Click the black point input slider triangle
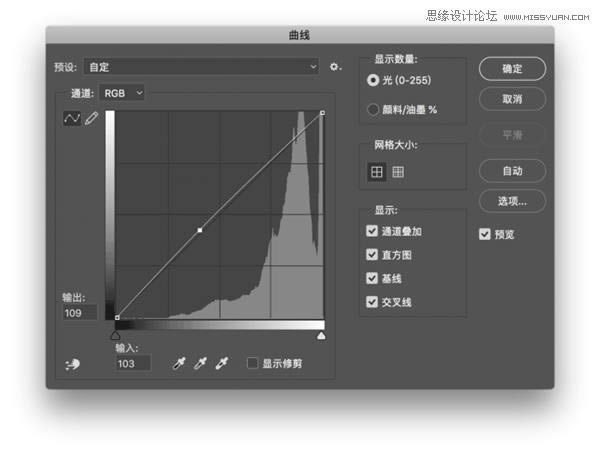 pos(115,336)
